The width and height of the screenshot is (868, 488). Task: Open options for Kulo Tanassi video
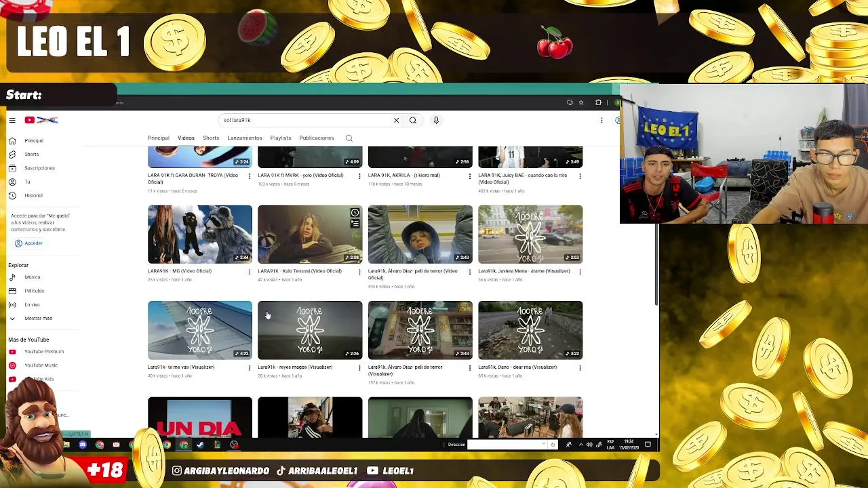(359, 272)
